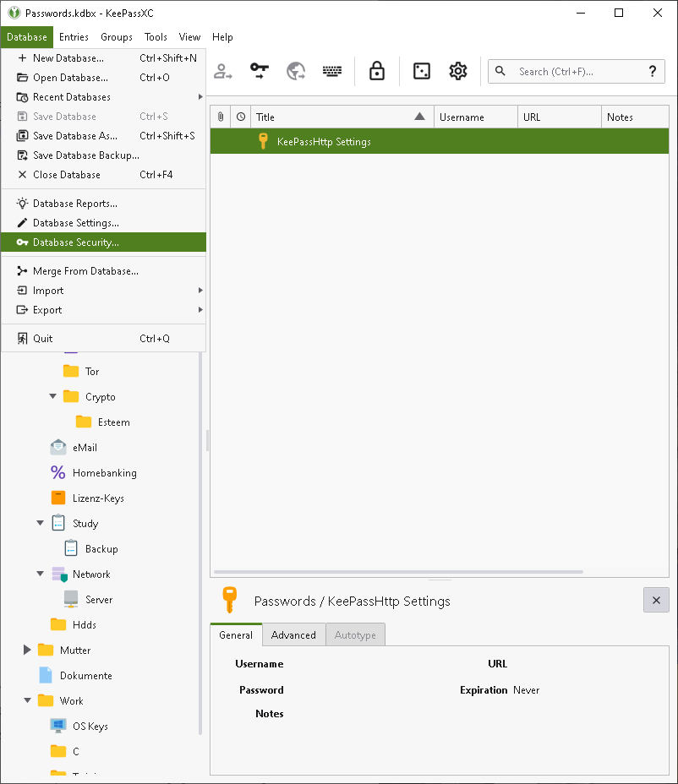The height and width of the screenshot is (784, 678).
Task: Select Save Database As menu entry
Action: (104, 136)
